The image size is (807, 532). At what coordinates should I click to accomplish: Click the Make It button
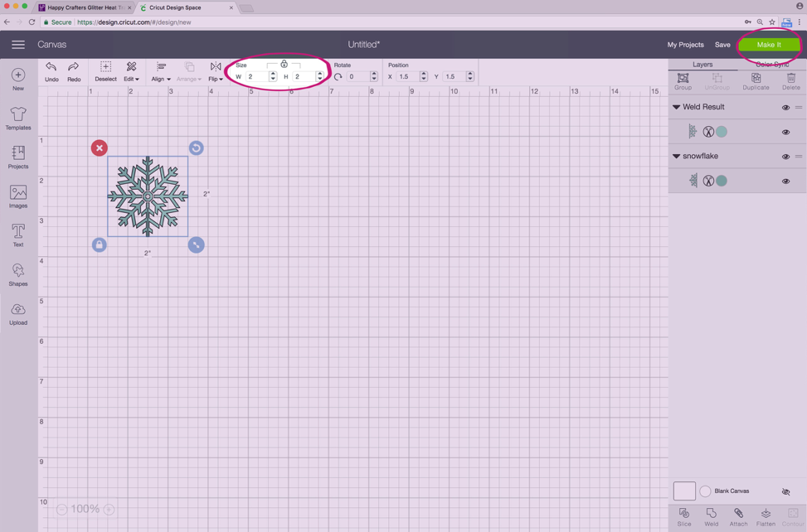pyautogui.click(x=769, y=45)
